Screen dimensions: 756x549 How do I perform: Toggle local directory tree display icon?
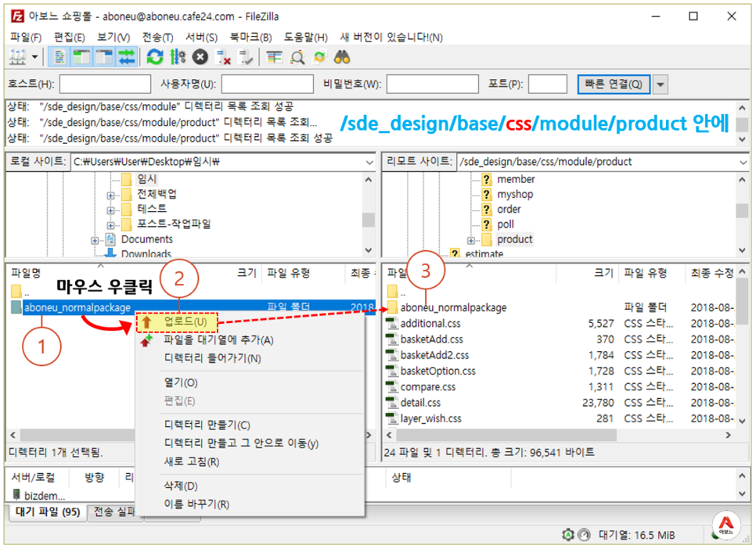pos(82,57)
